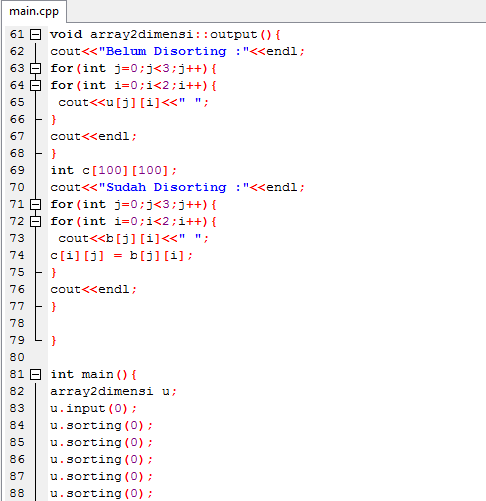Click "cout<<endl;" on line 76

(93, 289)
